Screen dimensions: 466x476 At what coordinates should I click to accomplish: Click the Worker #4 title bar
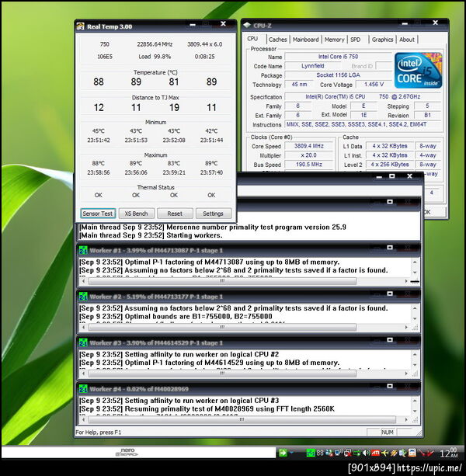point(249,388)
